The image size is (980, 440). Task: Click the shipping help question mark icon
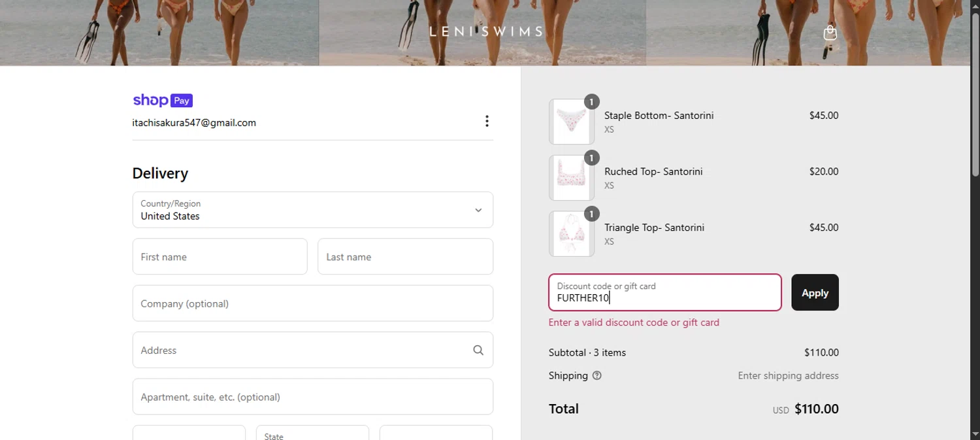[x=596, y=375]
